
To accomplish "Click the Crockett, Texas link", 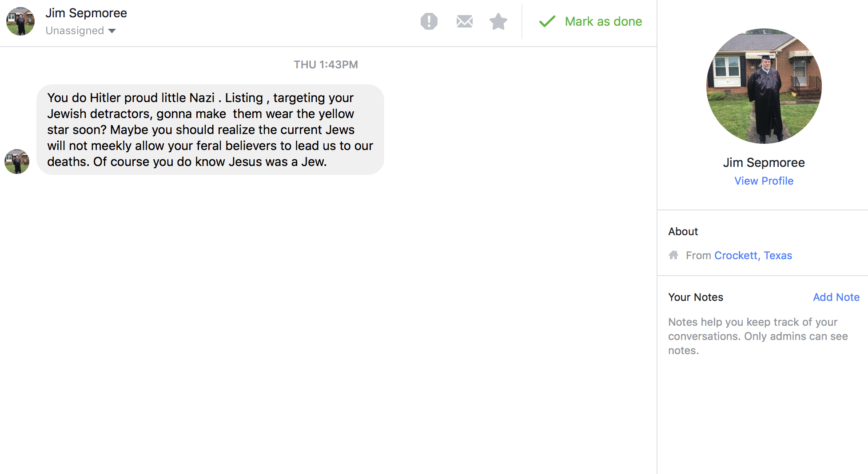I will 753,255.
